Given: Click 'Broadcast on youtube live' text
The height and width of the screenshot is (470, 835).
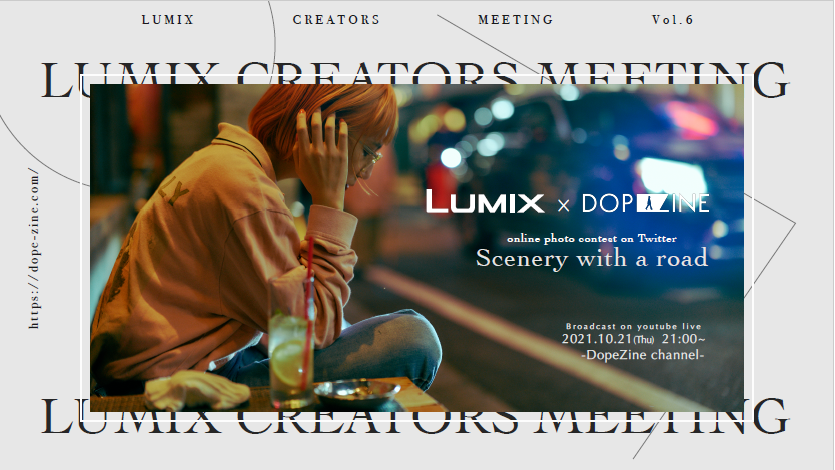Looking at the screenshot, I should [x=633, y=326].
